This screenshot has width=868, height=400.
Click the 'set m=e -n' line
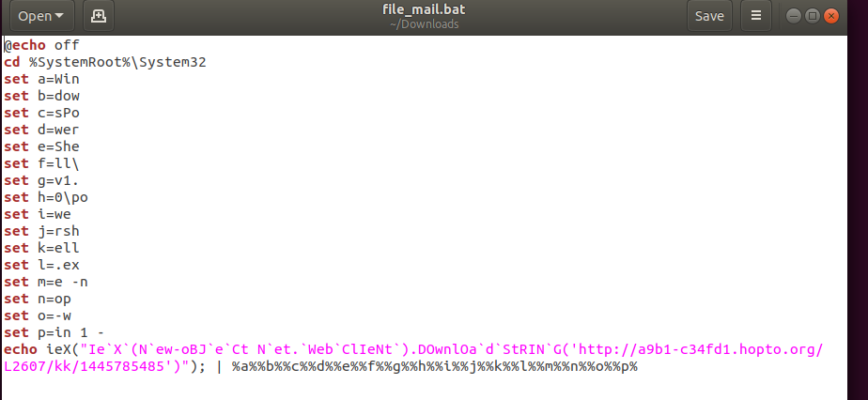point(46,282)
